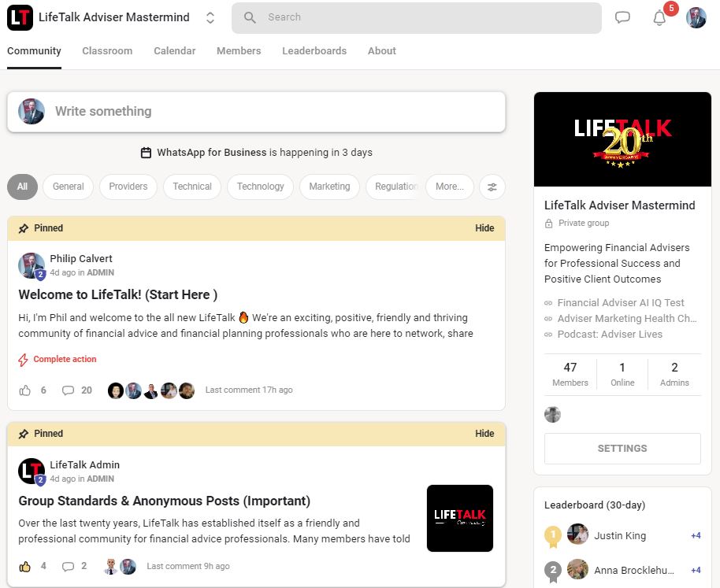This screenshot has width=720, height=588.
Task: Filter posts by Technical
Action: [192, 187]
